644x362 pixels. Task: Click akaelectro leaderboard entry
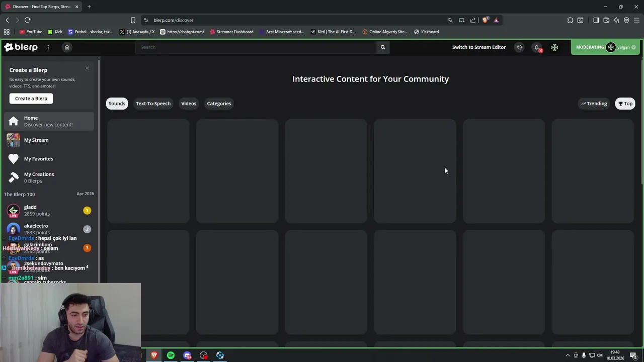[49, 229]
